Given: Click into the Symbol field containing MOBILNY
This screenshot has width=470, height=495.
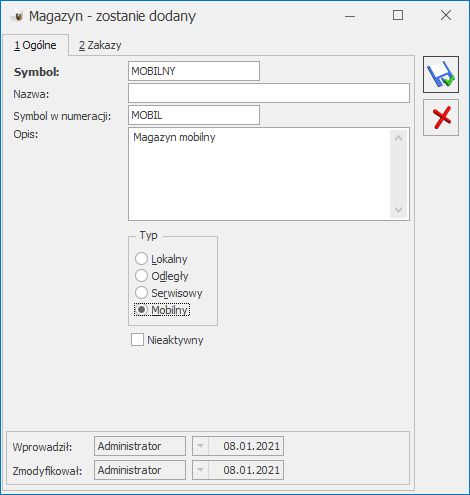Looking at the screenshot, I should (x=194, y=71).
